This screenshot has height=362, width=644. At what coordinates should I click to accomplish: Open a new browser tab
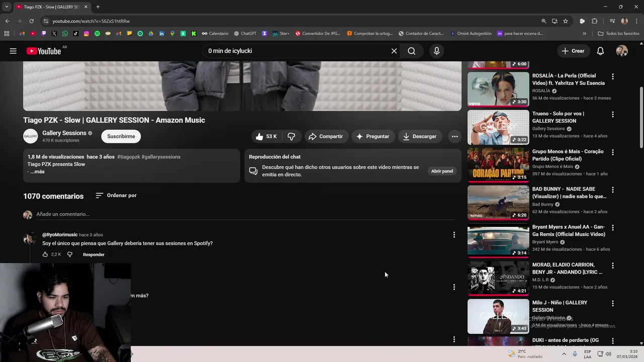(98, 7)
